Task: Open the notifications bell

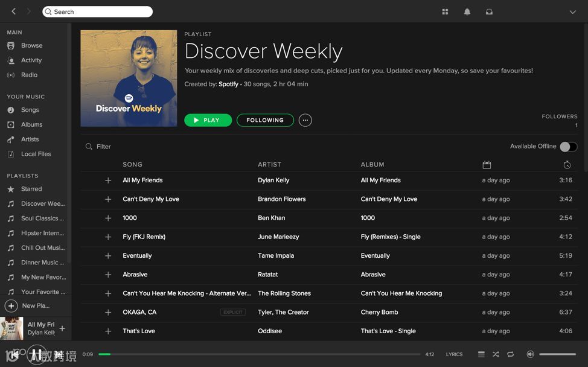Action: pos(467,11)
